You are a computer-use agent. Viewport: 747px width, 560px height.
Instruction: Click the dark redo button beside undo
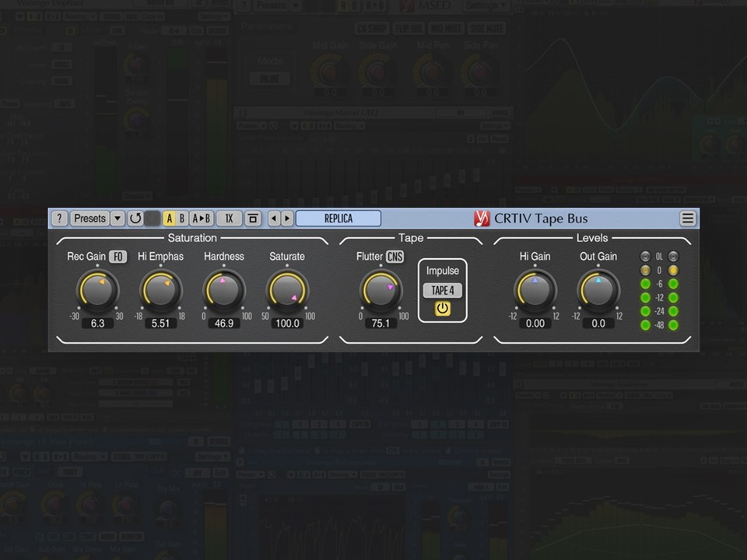pos(152,219)
